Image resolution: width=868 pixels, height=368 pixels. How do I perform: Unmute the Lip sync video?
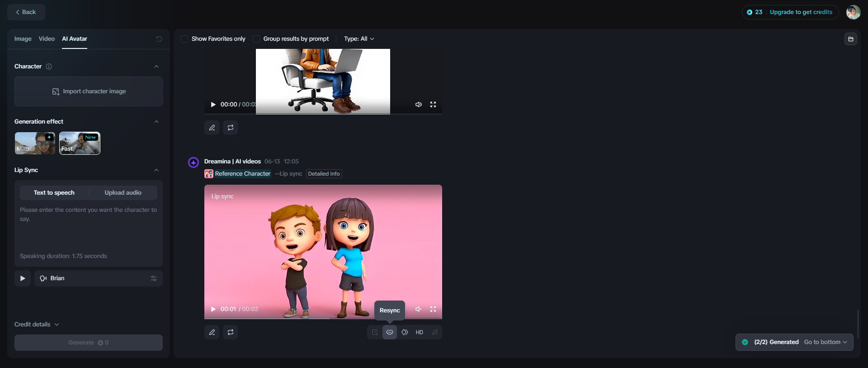click(x=419, y=309)
